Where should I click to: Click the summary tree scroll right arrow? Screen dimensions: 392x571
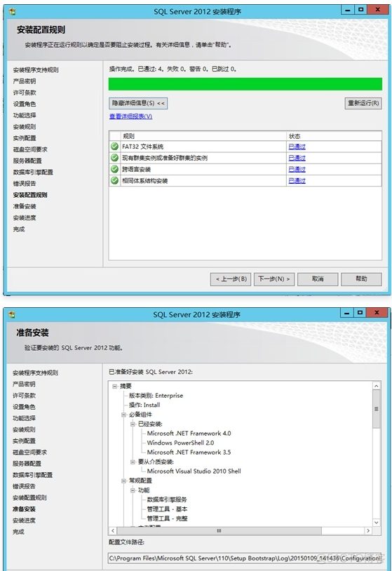pos(368,530)
